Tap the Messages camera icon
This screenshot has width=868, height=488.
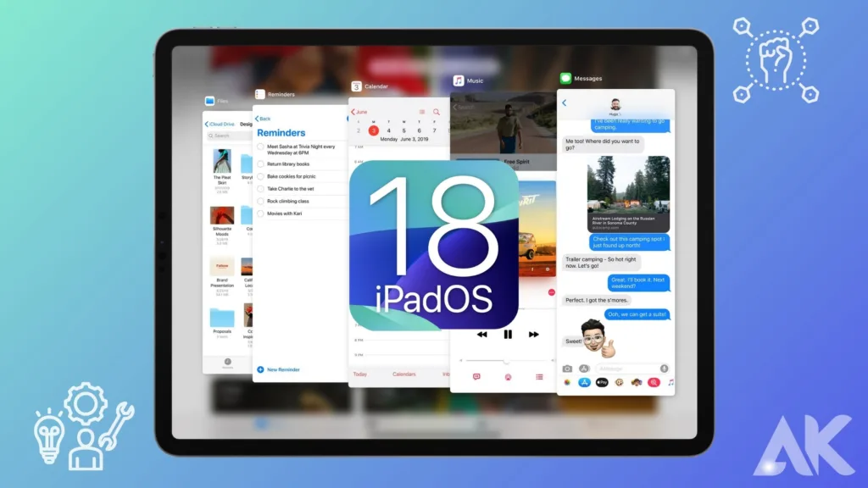click(x=567, y=369)
